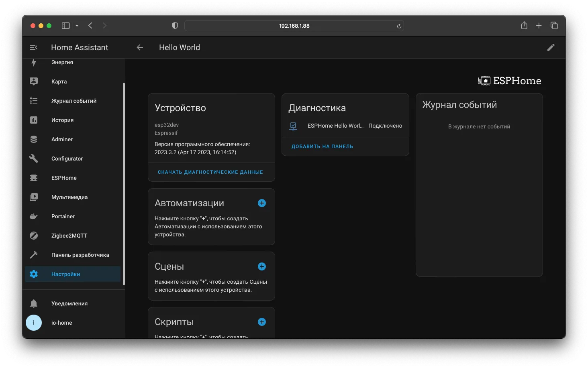Click the Zigbee2MQTT icon
This screenshot has width=588, height=368.
34,236
